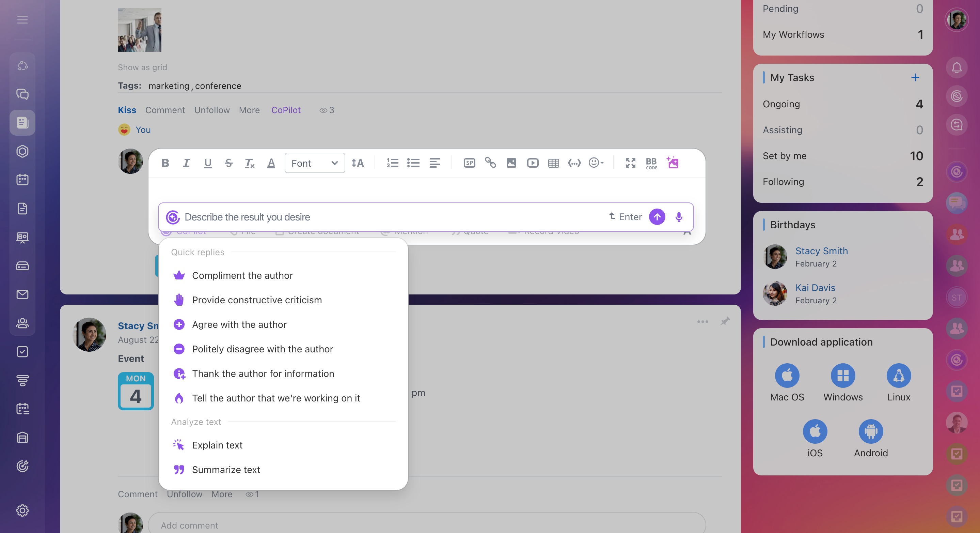980x533 pixels.
Task: Click the Unfollow link under tags
Action: 211,110
